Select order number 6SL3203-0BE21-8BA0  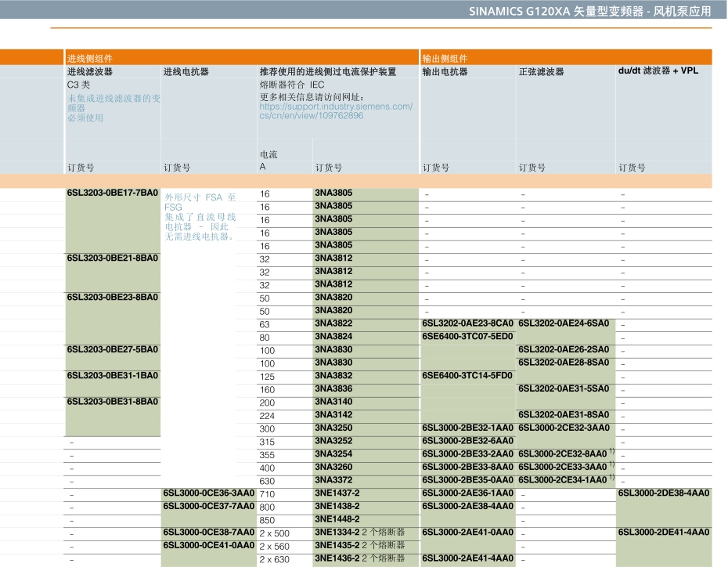click(113, 258)
